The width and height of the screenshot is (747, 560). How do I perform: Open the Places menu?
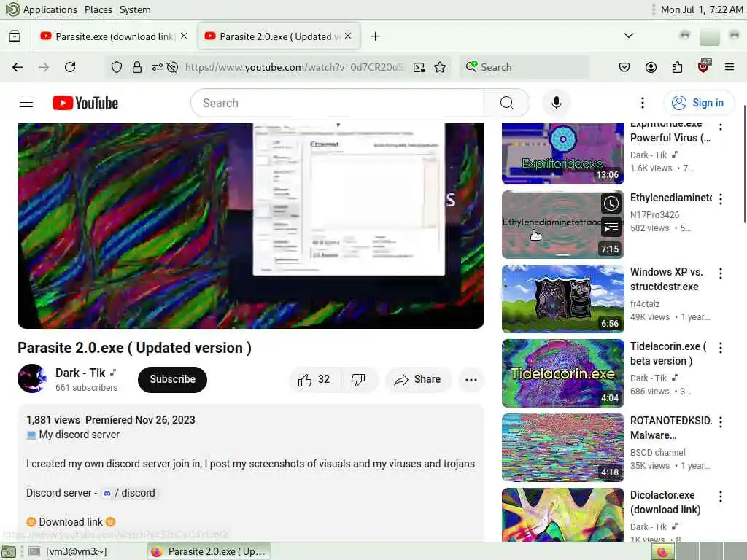point(98,9)
